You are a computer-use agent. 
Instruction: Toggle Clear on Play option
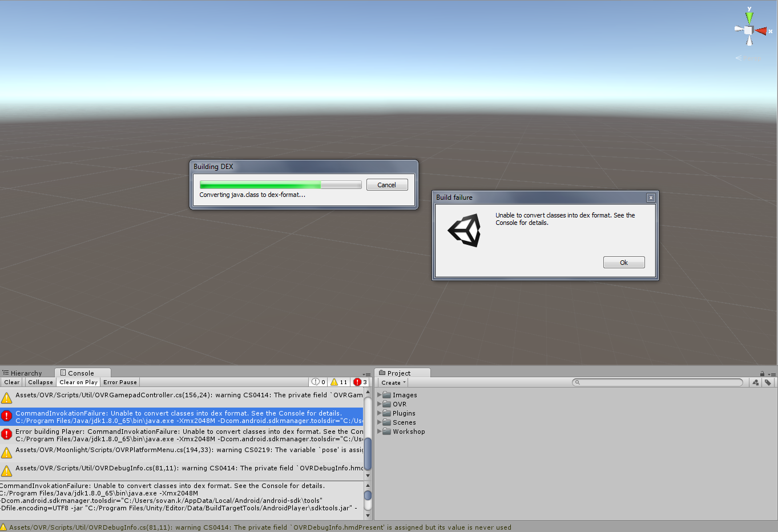78,382
